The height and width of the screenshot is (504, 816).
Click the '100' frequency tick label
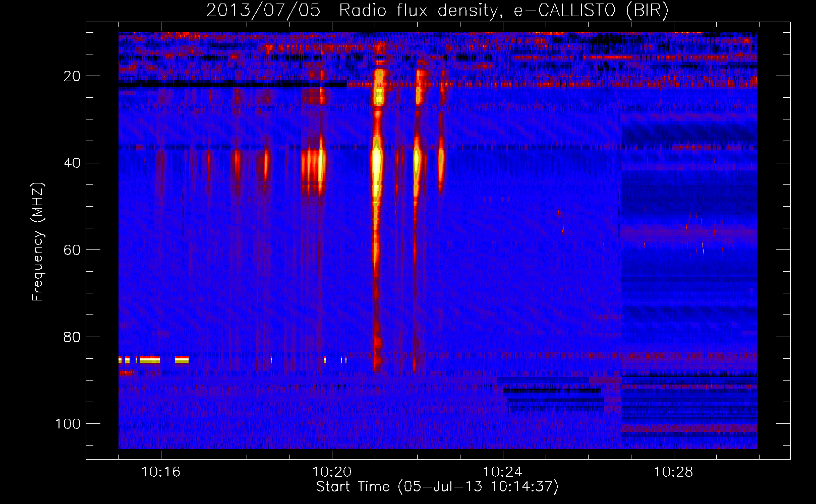(69, 424)
